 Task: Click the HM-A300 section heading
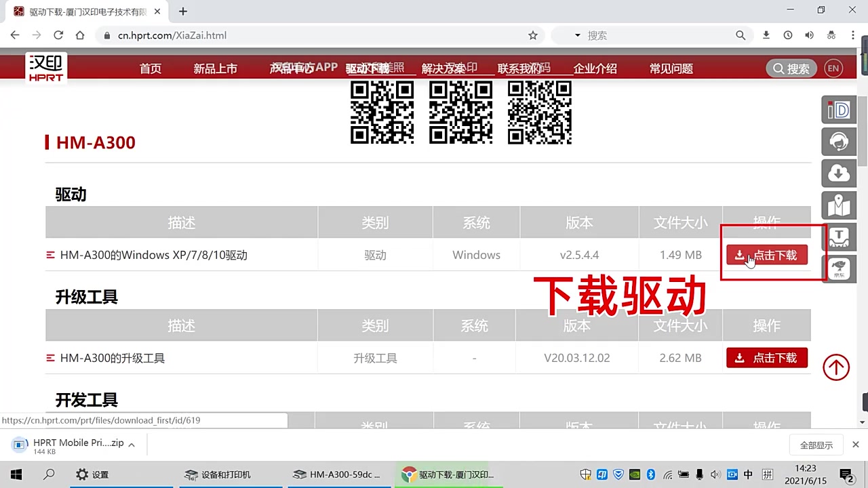[x=96, y=142]
